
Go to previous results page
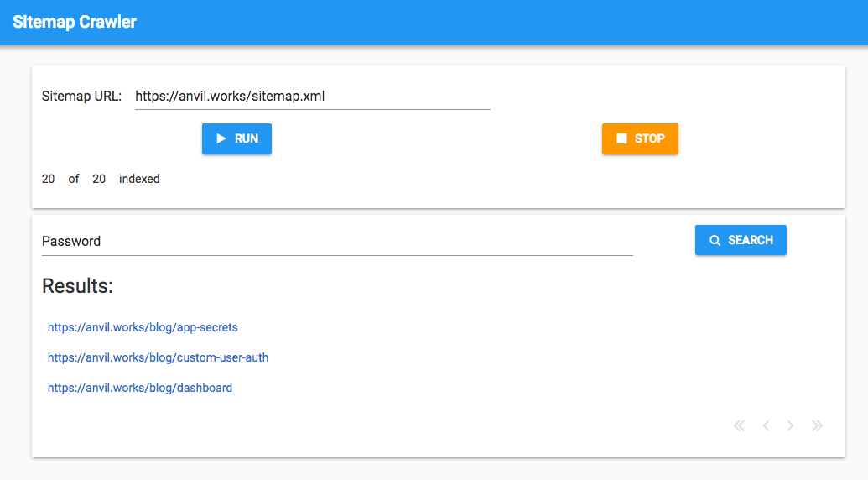click(766, 426)
